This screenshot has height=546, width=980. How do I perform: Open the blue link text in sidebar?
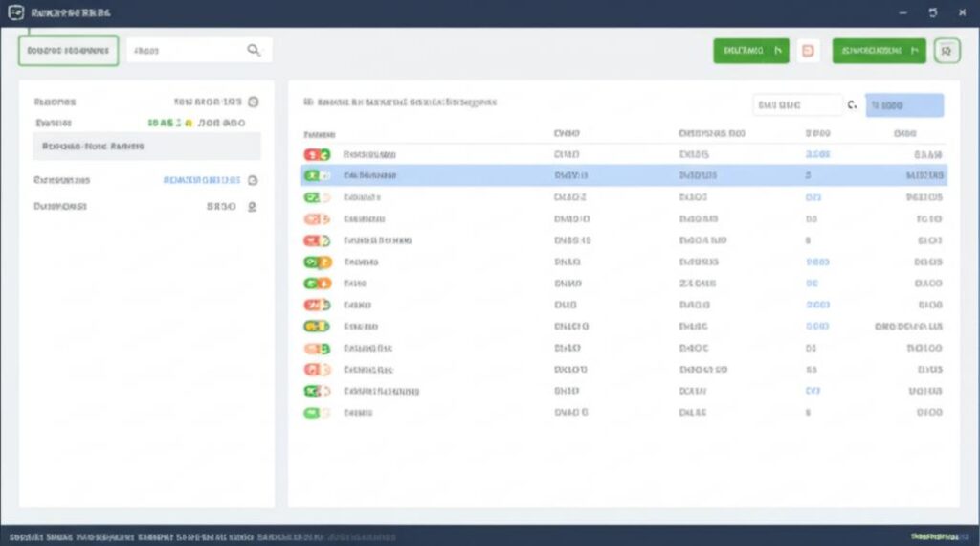tap(201, 180)
